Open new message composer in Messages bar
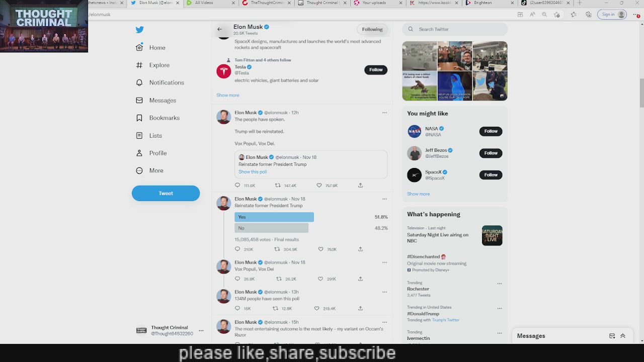Screen dimensions: 644x362 [612, 336]
